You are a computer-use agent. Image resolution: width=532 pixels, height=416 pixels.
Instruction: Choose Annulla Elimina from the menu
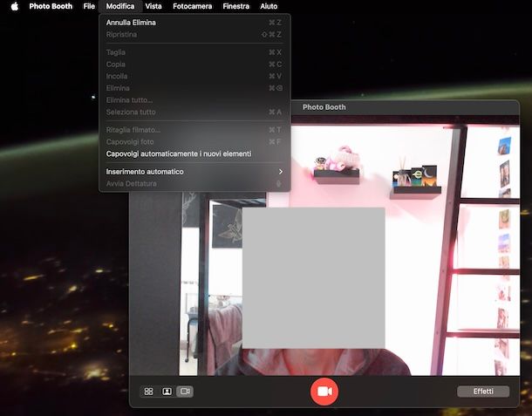tap(194, 23)
